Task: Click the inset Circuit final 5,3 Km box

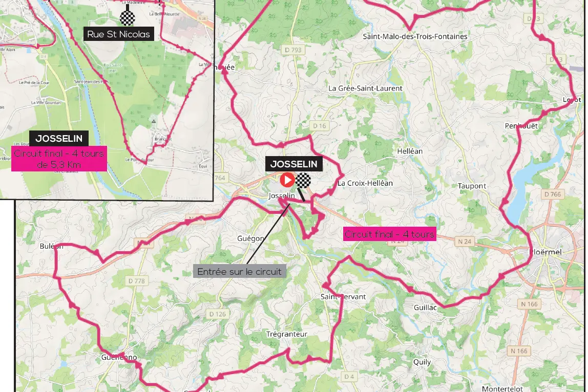Action: (x=59, y=159)
